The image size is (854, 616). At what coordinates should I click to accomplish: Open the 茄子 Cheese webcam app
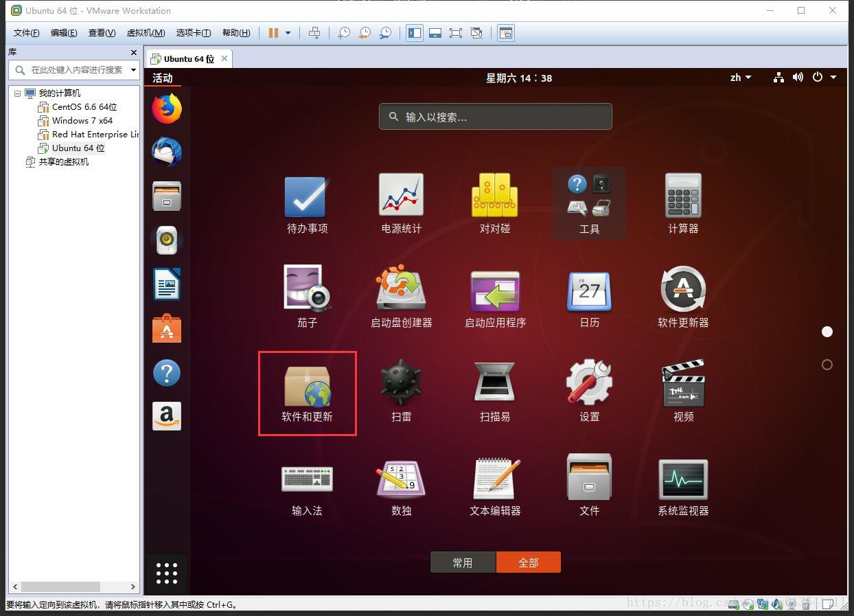307,298
